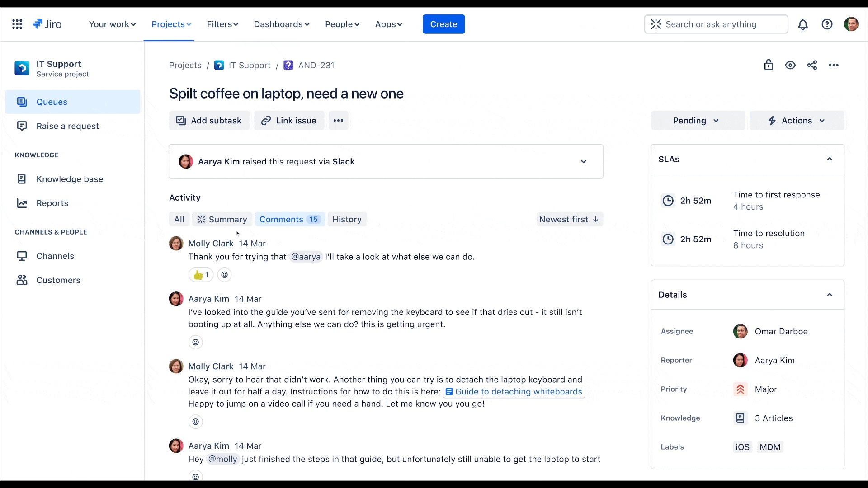Open 3 Articles knowledge link
The height and width of the screenshot is (488, 868).
pyautogui.click(x=774, y=418)
